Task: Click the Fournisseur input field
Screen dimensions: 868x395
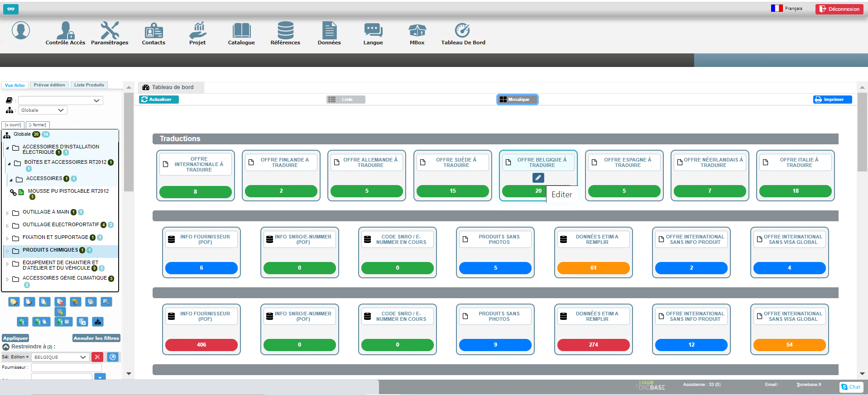Action: point(67,367)
